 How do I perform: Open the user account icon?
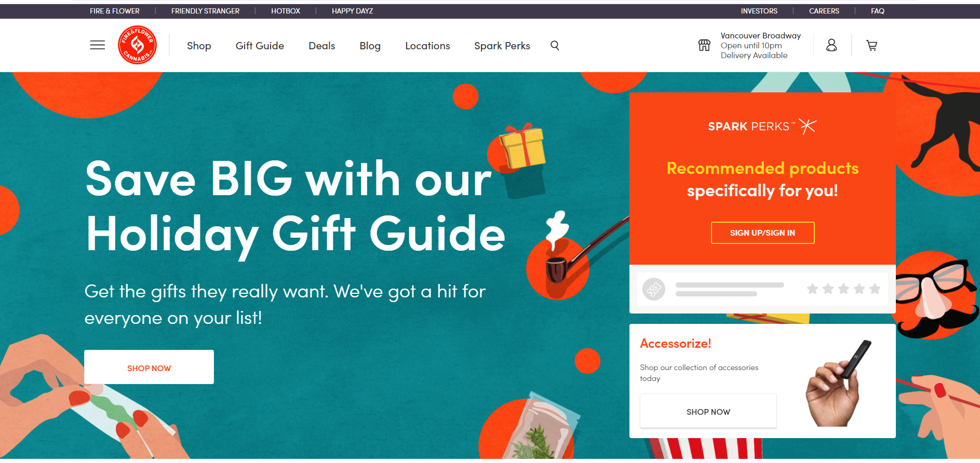pyautogui.click(x=831, y=45)
